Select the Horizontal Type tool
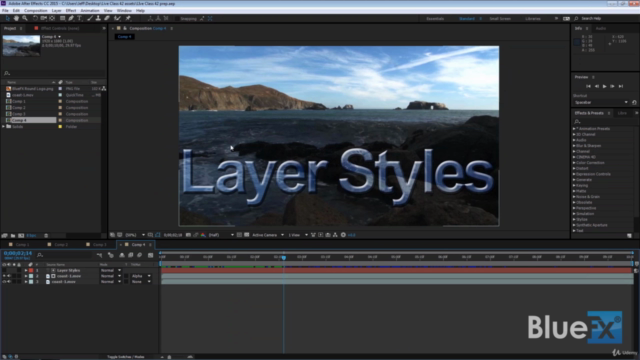Image resolution: width=640 pixels, height=360 pixels. [x=80, y=18]
